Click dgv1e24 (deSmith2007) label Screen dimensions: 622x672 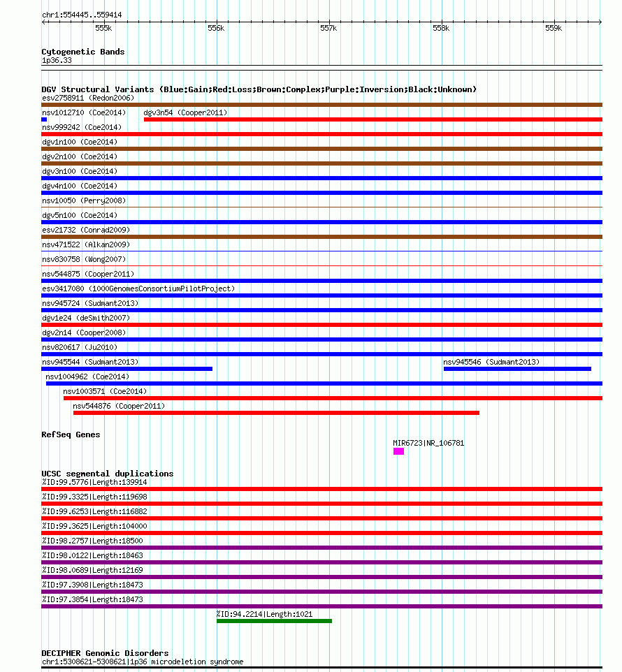(x=86, y=318)
